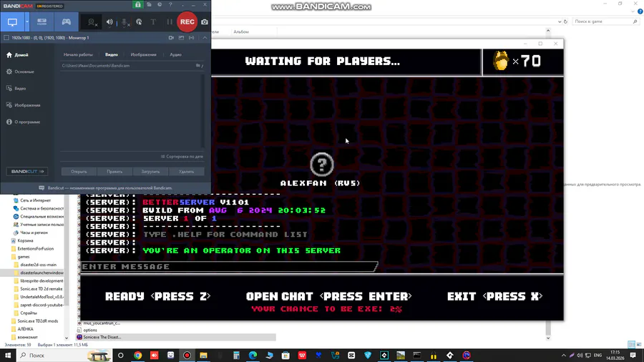Click the green lock icon in Bandicam
The width and height of the screenshot is (644, 362).
[x=138, y=4]
